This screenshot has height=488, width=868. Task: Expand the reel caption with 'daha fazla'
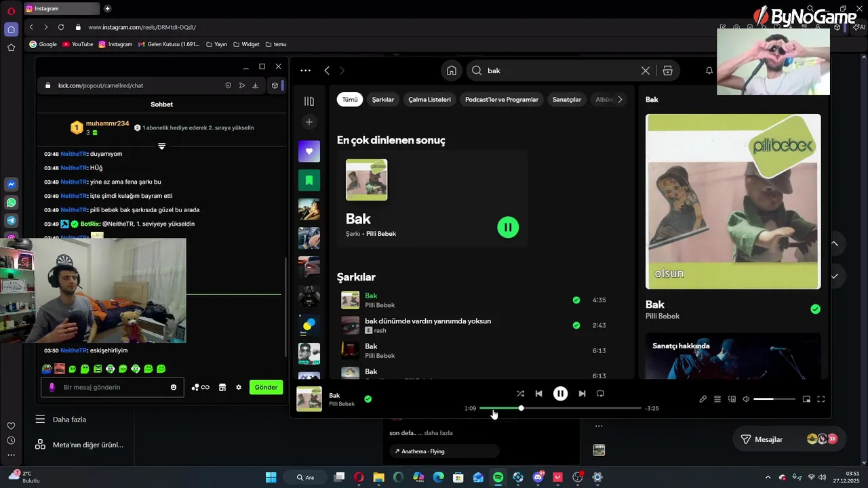(x=438, y=433)
